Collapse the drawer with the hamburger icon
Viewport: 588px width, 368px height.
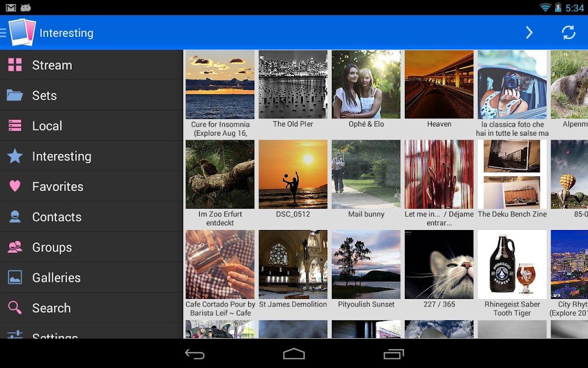pyautogui.click(x=3, y=33)
